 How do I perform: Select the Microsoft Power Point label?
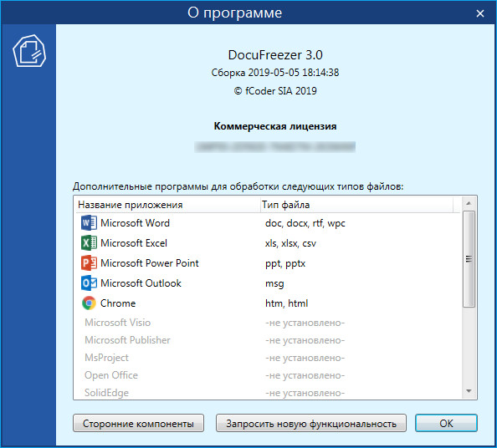point(150,263)
